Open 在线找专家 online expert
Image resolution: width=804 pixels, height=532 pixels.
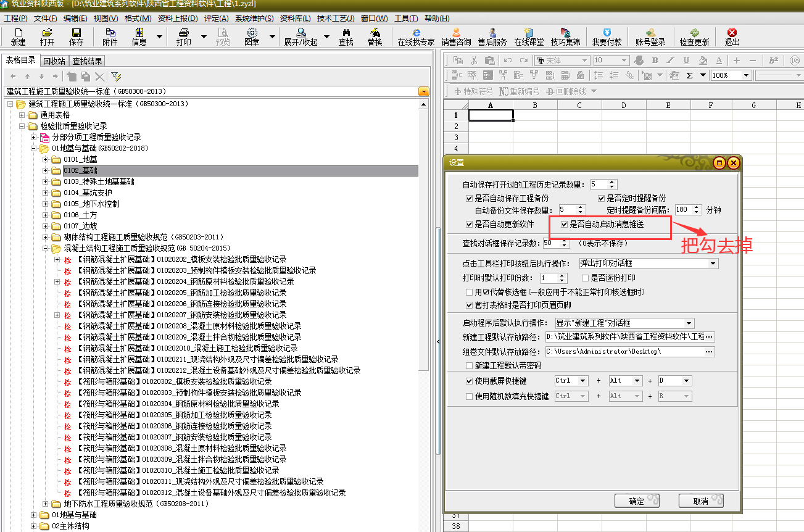(417, 37)
